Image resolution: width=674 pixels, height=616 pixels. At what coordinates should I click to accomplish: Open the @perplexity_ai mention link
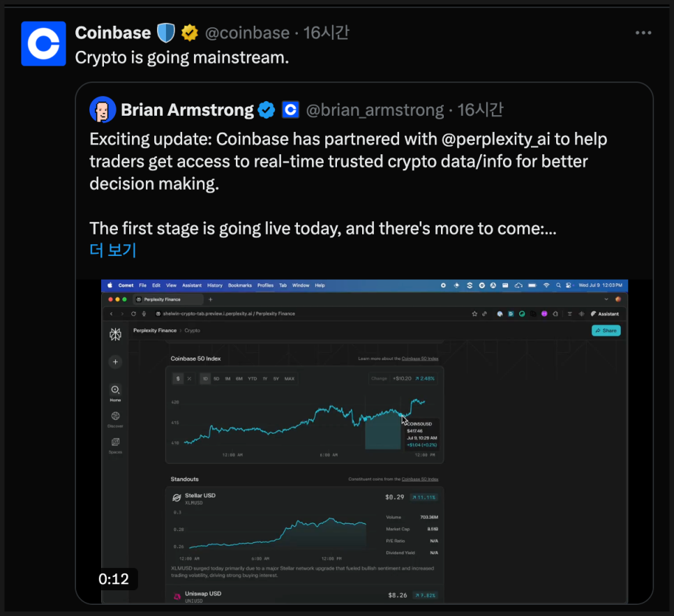[495, 140]
